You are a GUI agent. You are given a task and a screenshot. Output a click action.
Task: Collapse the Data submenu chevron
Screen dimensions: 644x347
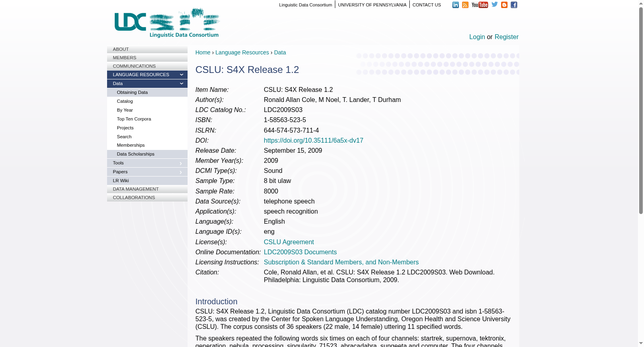181,83
